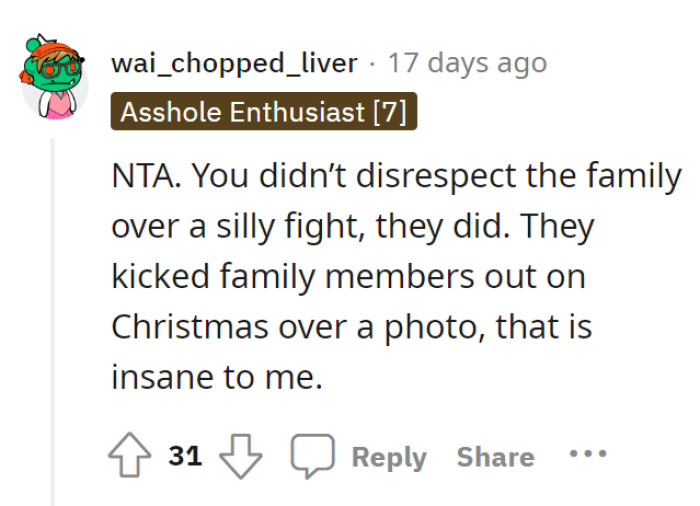Screen dimensions: 700x506
Task: Click the green snoo avatar
Action: [52, 77]
